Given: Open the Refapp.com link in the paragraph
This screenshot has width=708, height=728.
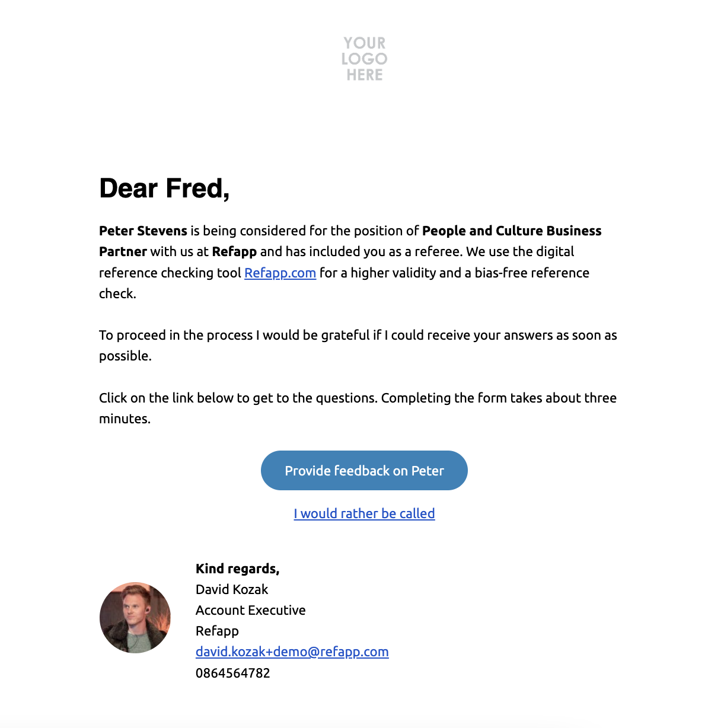Looking at the screenshot, I should click(x=280, y=273).
